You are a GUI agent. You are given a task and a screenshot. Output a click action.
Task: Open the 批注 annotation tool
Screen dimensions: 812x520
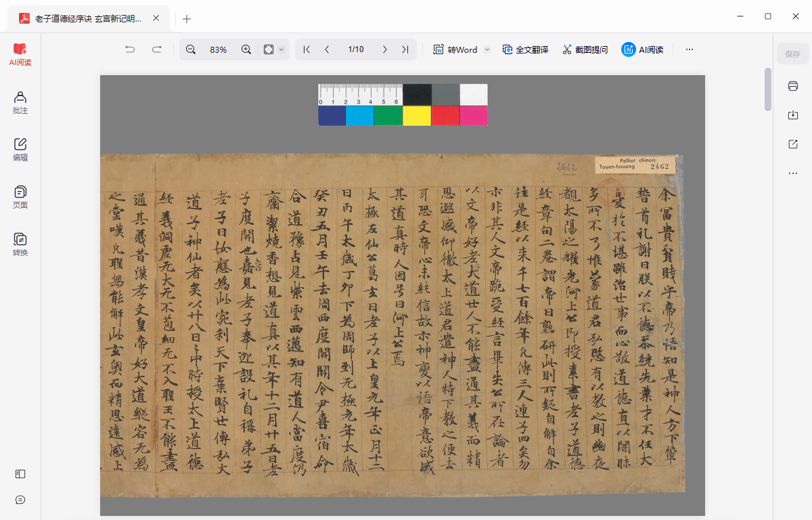[20, 102]
